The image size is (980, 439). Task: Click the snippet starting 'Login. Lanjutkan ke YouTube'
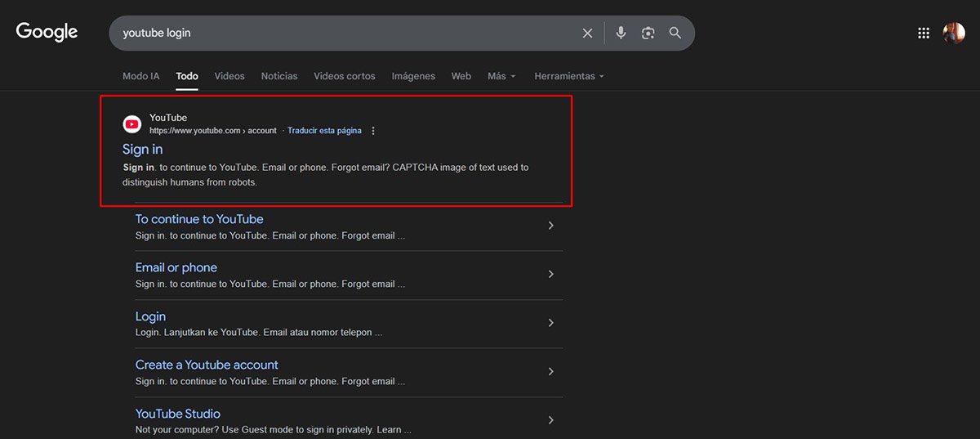[x=259, y=333]
